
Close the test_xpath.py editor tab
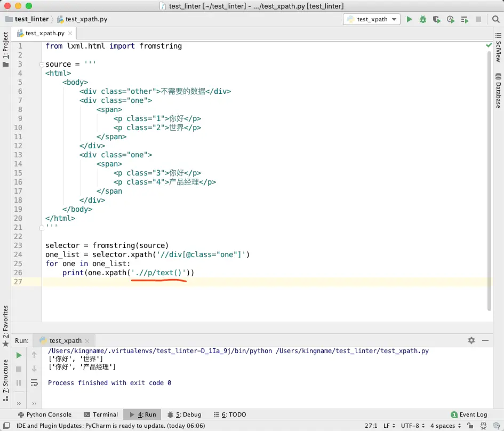coord(70,33)
